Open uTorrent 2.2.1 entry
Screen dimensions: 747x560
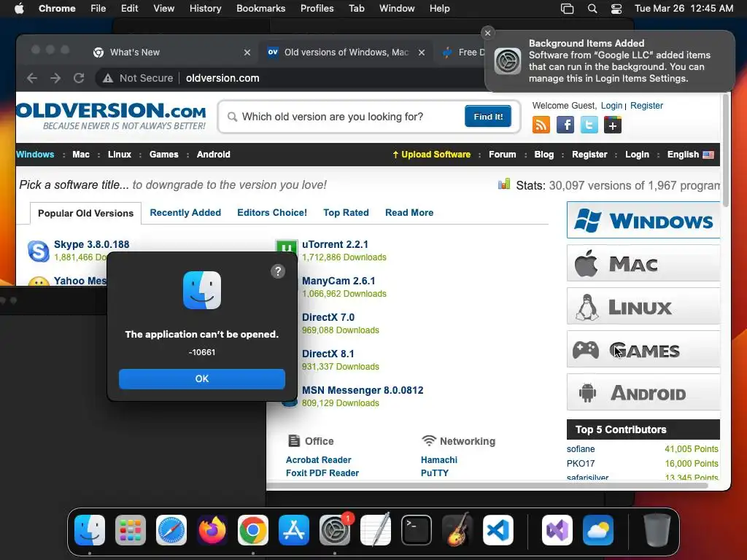pyautogui.click(x=335, y=244)
